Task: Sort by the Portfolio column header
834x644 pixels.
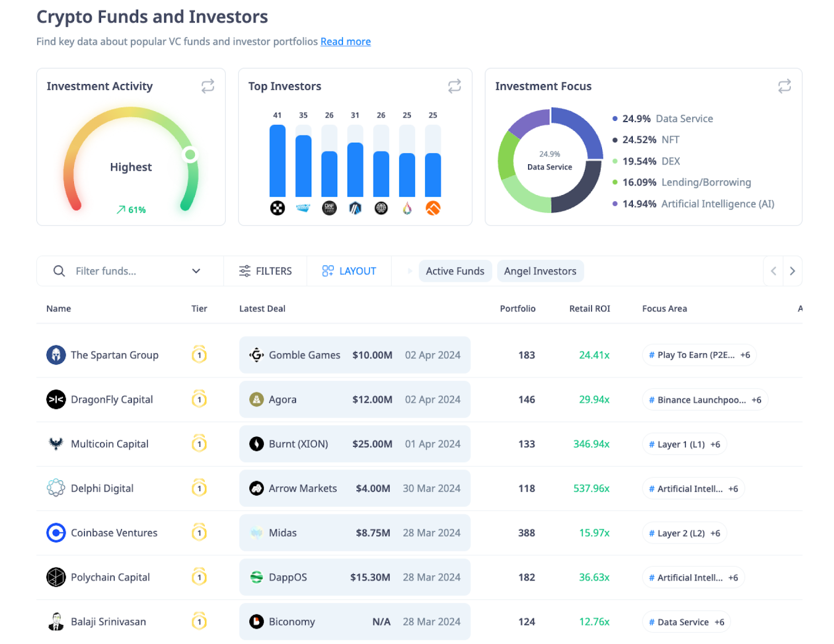Action: click(x=518, y=309)
